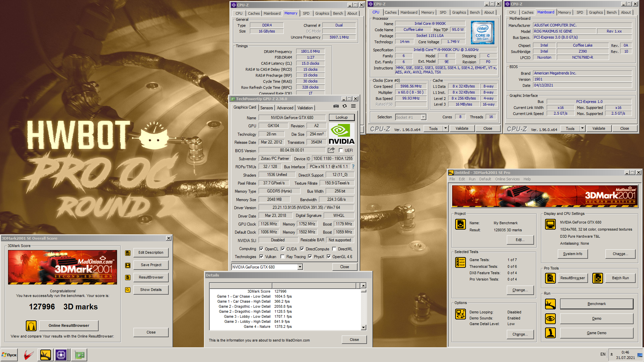
Task: Open Validation tab in GPU-Z
Action: 305,108
